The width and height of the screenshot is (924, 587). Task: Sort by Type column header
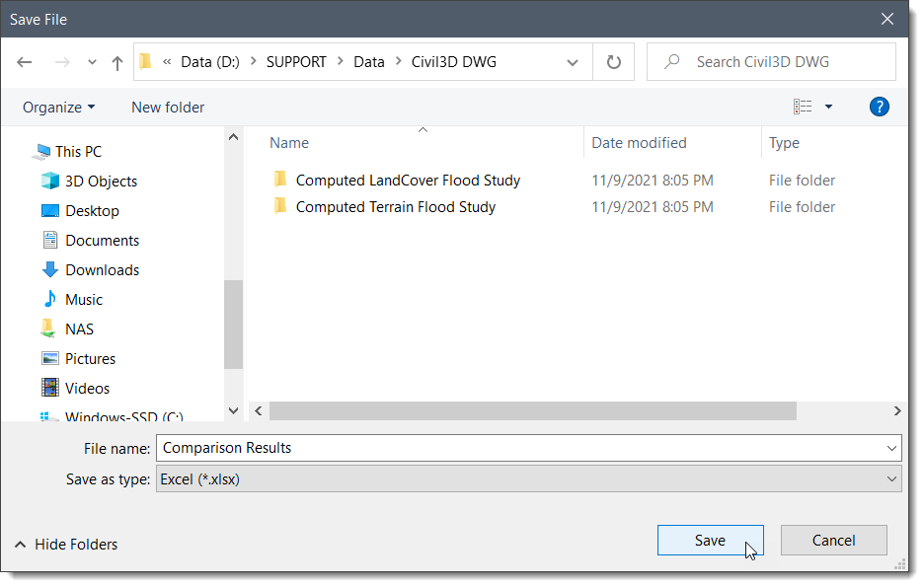click(x=784, y=143)
